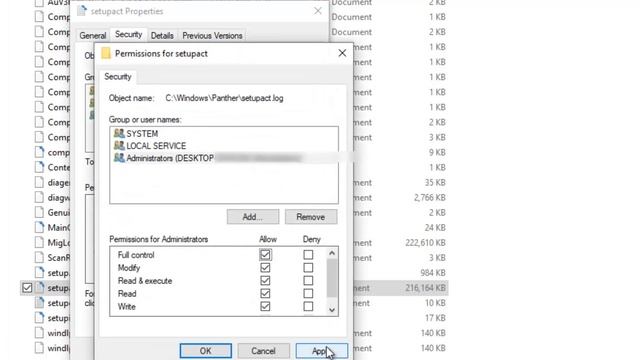This screenshot has height=360, width=640.
Task: Toggle Allow checkbox for Read & execute
Action: (265, 281)
